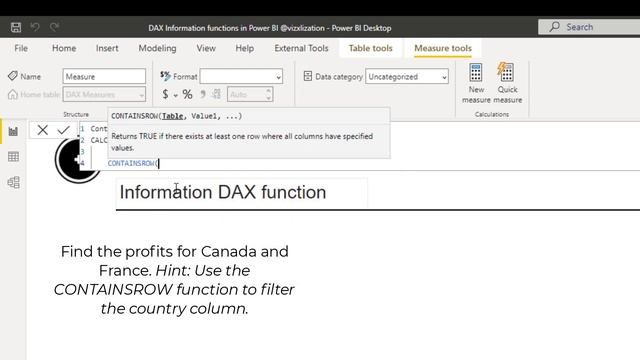Click the currency dollar format icon
The height and width of the screenshot is (360, 640).
tap(165, 94)
